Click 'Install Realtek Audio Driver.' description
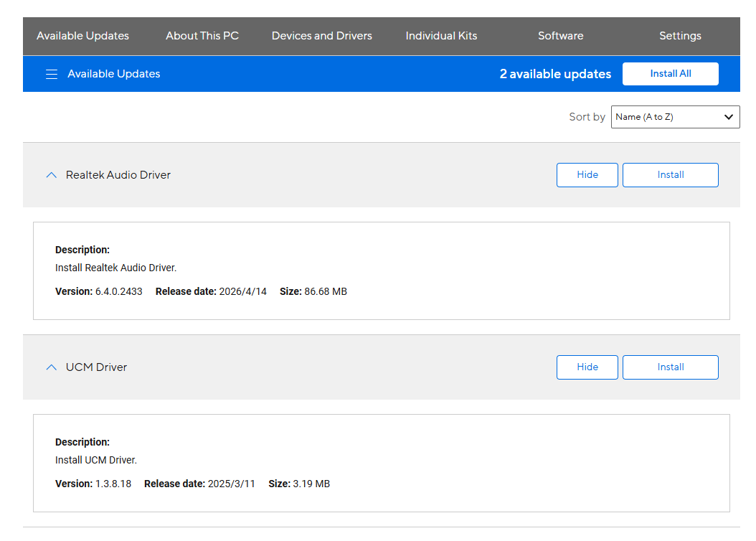This screenshot has height=541, width=756. (x=115, y=268)
